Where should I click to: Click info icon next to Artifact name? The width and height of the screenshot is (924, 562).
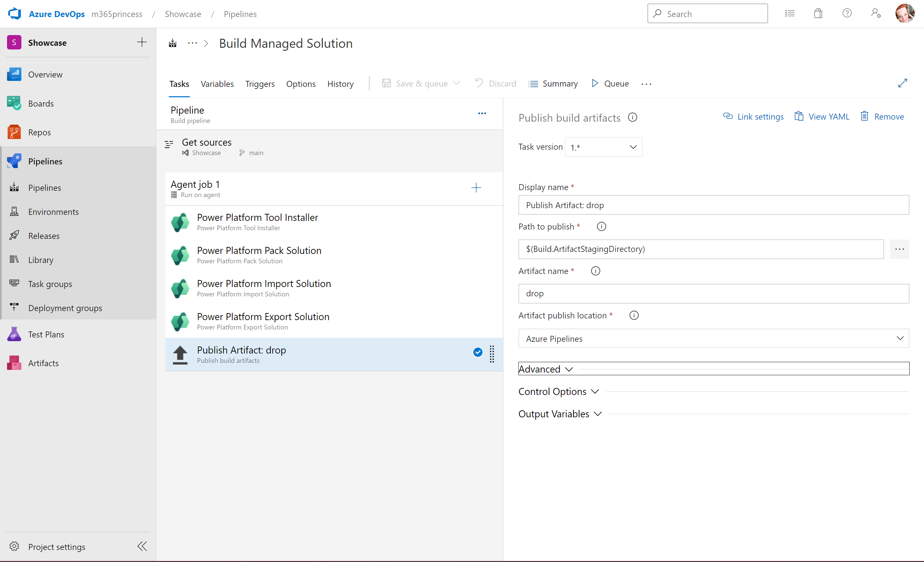(595, 271)
